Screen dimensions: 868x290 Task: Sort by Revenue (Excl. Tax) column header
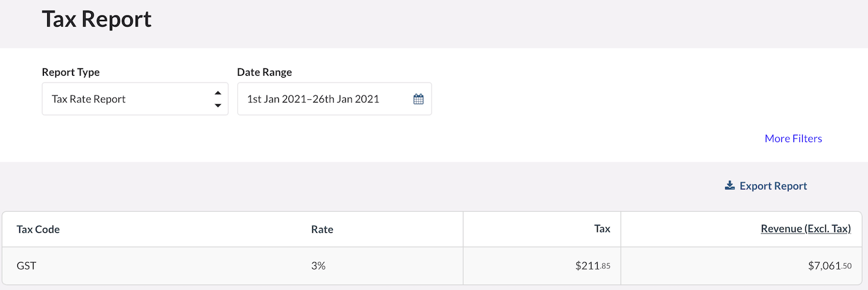click(x=805, y=229)
